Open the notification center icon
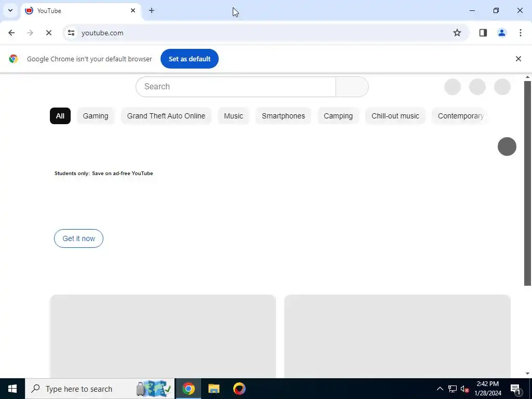The height and width of the screenshot is (399, 532). coord(515,389)
